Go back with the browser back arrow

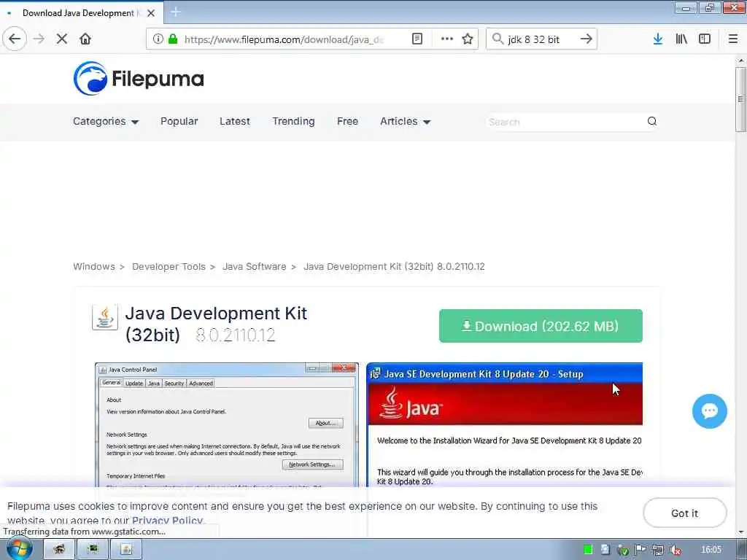15,39
